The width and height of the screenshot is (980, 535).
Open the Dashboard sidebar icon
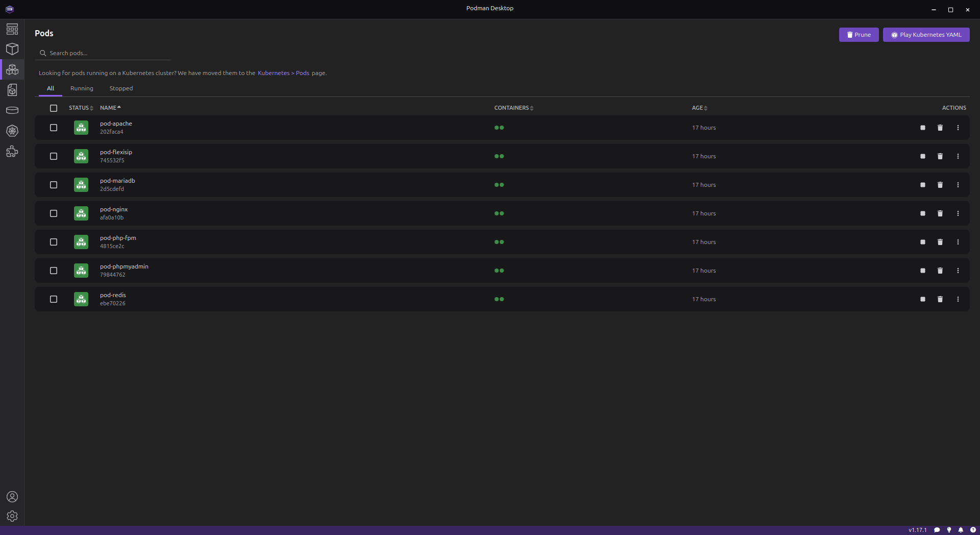click(x=12, y=29)
